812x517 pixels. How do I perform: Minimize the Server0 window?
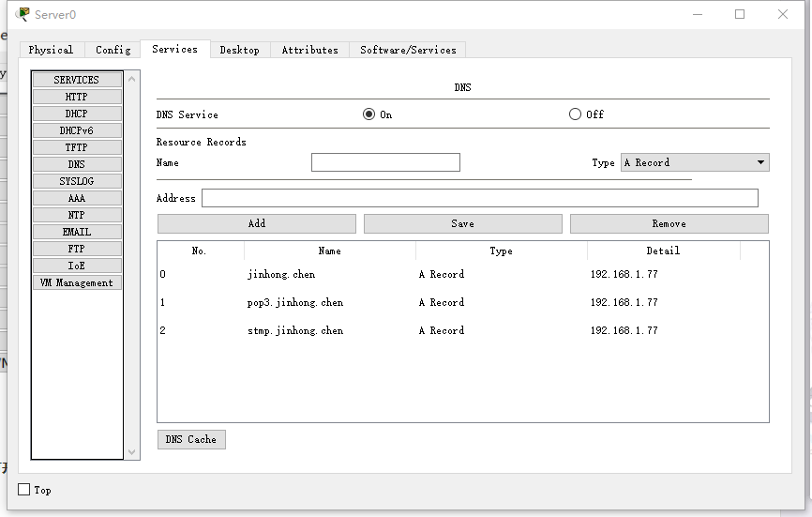coord(698,14)
